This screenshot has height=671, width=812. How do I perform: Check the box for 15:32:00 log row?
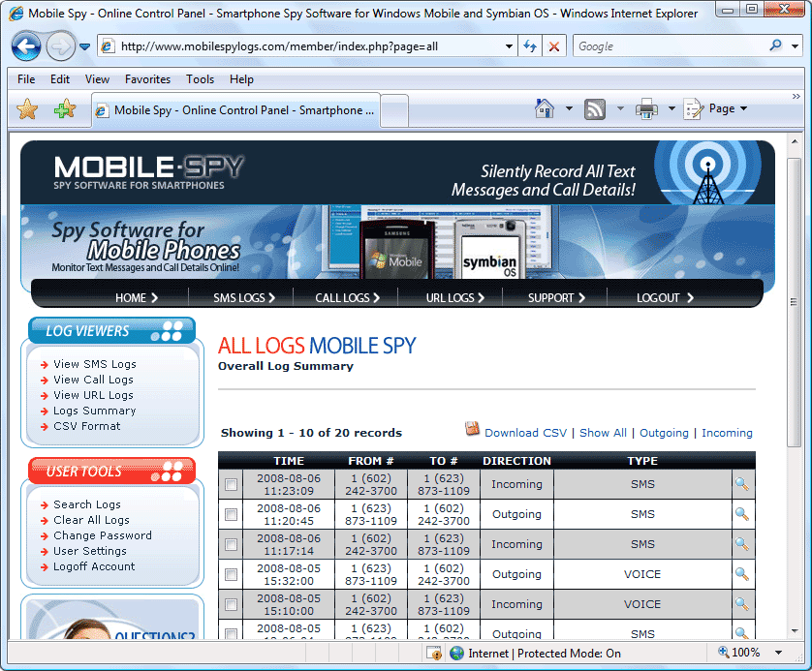click(x=231, y=574)
